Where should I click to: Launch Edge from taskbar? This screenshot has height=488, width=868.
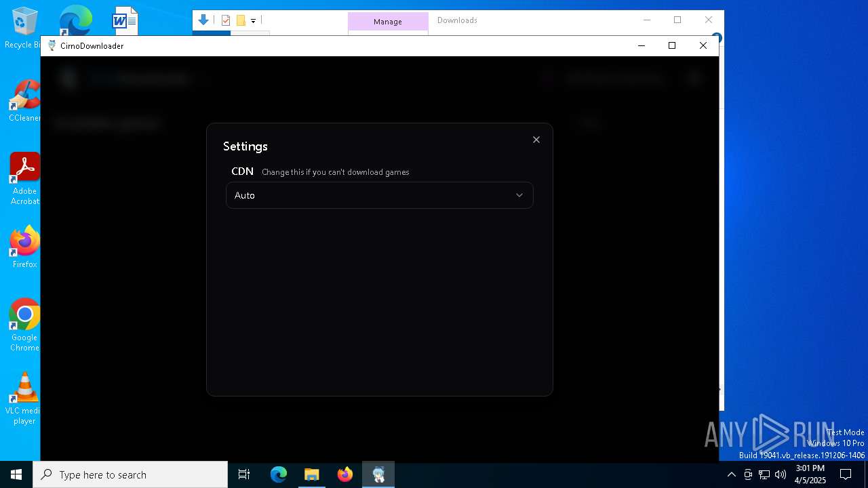[x=279, y=474]
